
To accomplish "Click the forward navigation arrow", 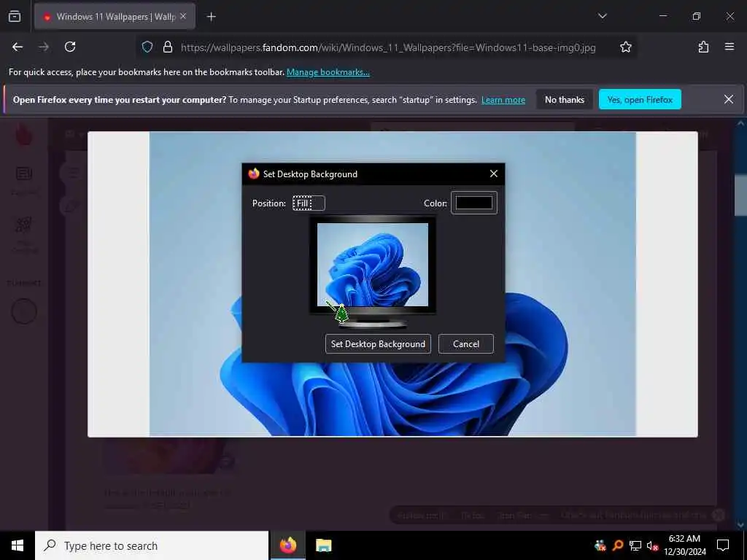I will [x=44, y=47].
